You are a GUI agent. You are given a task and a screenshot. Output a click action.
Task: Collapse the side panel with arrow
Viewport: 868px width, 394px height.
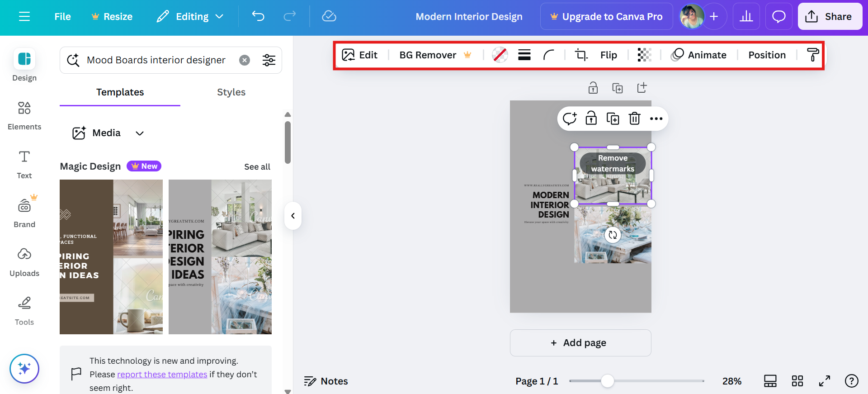(x=293, y=216)
